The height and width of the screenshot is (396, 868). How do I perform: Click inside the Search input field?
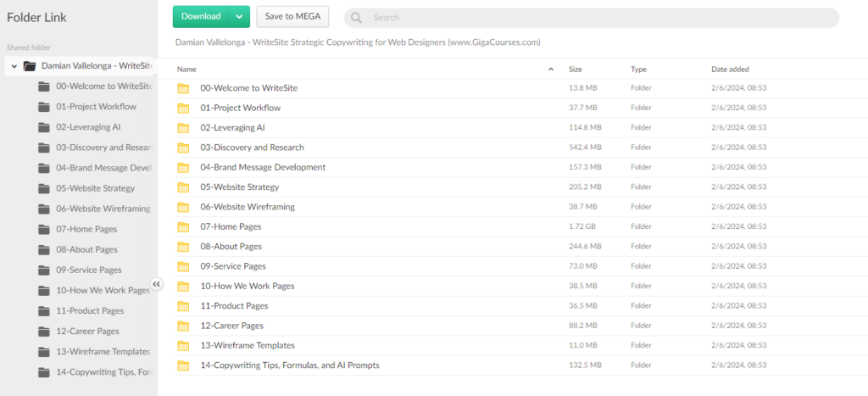(593, 18)
